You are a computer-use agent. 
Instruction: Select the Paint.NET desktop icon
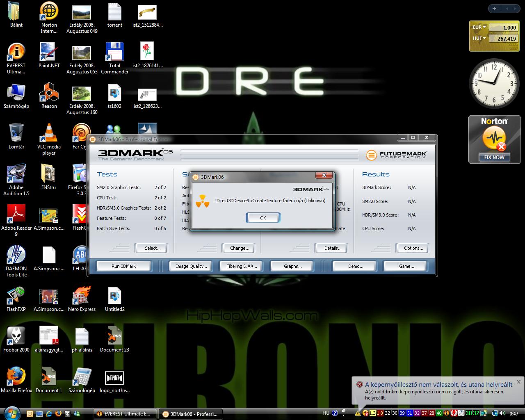[x=49, y=56]
